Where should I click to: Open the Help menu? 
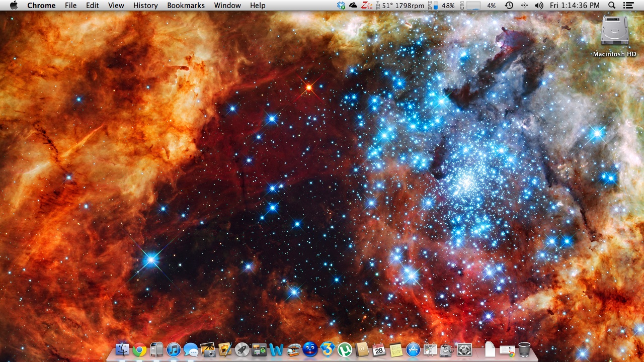258,6
